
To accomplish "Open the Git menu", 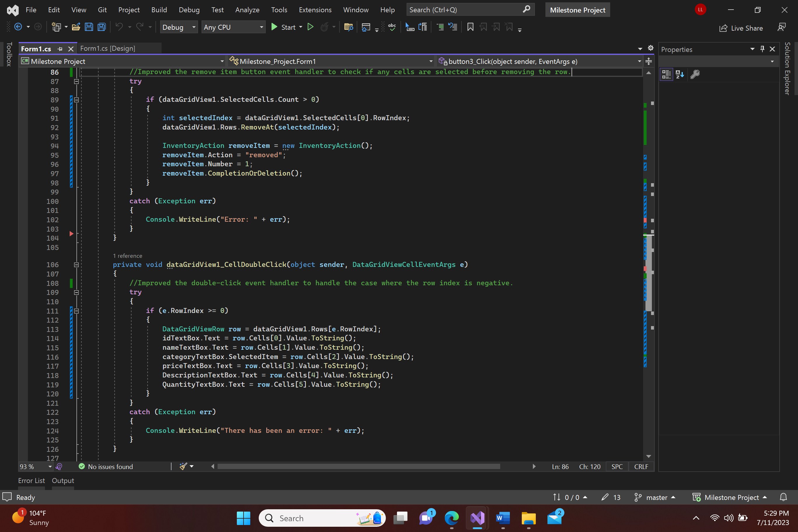I will point(102,10).
